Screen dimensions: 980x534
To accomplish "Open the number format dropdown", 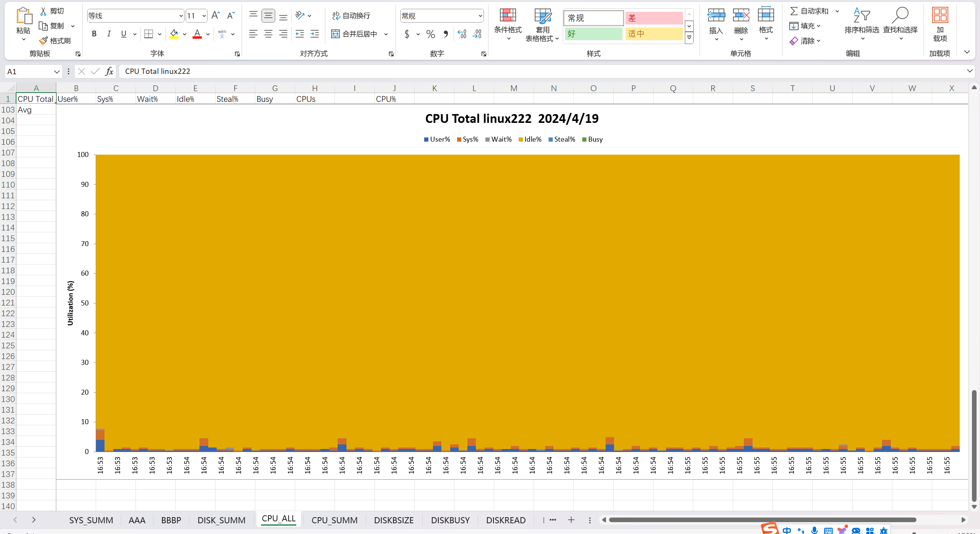I will point(480,16).
